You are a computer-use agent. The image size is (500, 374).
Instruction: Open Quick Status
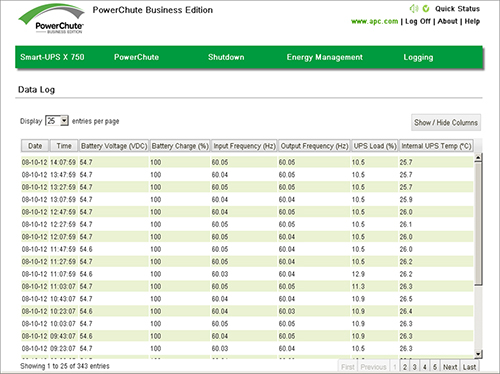pos(457,9)
